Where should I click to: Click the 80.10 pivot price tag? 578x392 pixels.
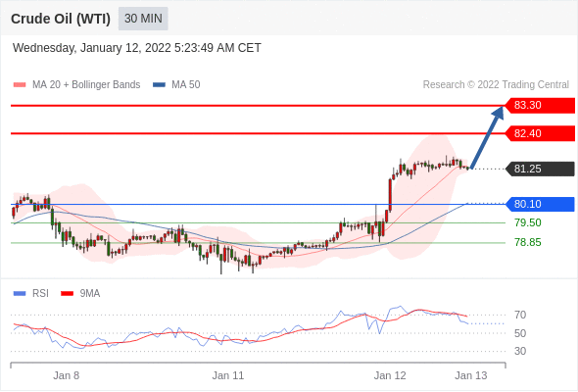click(540, 204)
